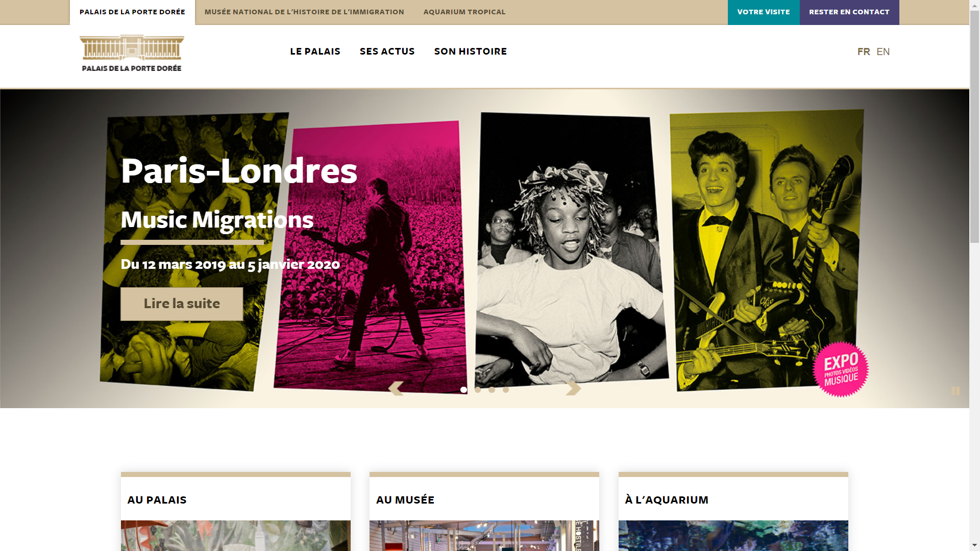Open the À l'Aquarium card image

click(733, 536)
